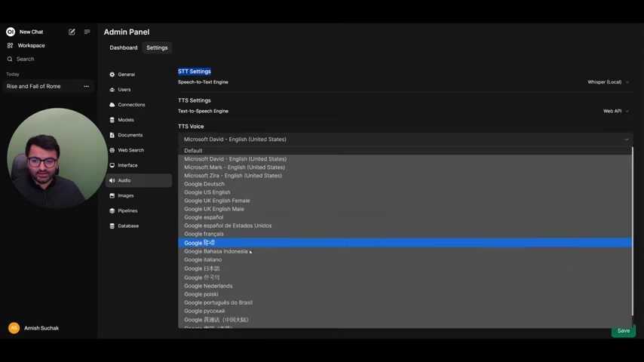Click the Users people icon
Image resolution: width=644 pixels, height=362 pixels.
pos(112,90)
